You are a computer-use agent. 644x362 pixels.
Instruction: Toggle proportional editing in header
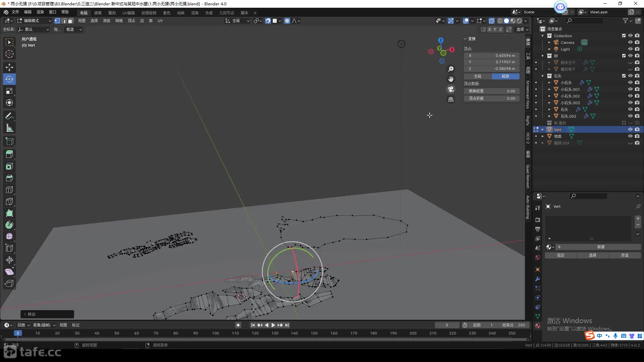tap(287, 21)
